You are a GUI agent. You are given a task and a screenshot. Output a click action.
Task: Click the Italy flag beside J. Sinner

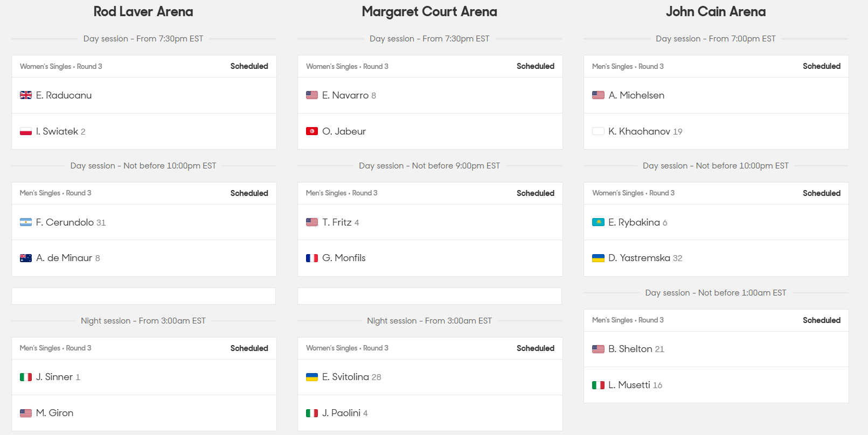(x=26, y=377)
